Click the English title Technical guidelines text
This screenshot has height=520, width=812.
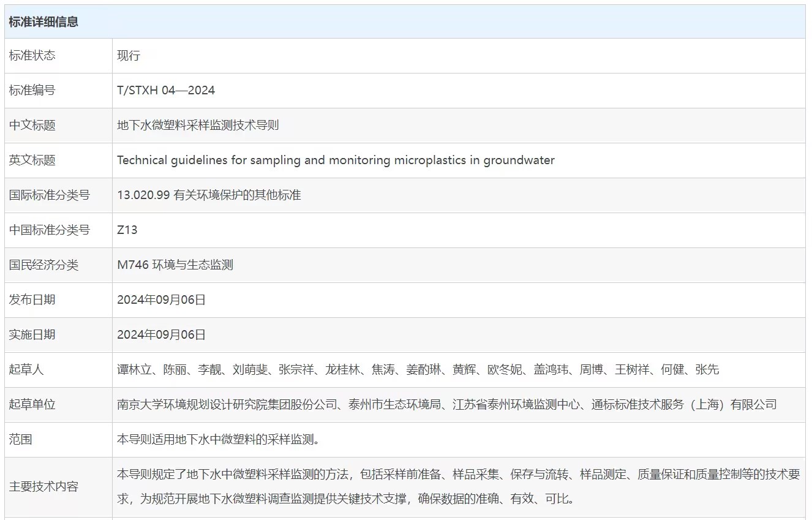[x=336, y=160]
